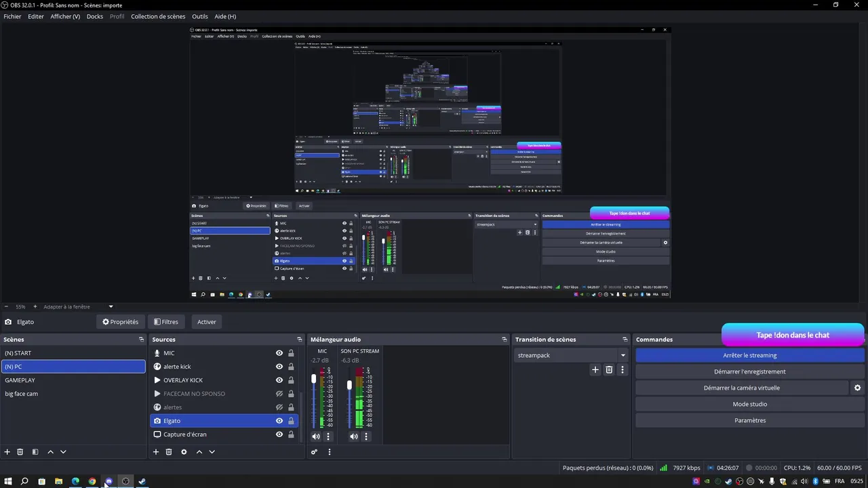
Task: Move the selected scene down
Action: click(x=63, y=452)
